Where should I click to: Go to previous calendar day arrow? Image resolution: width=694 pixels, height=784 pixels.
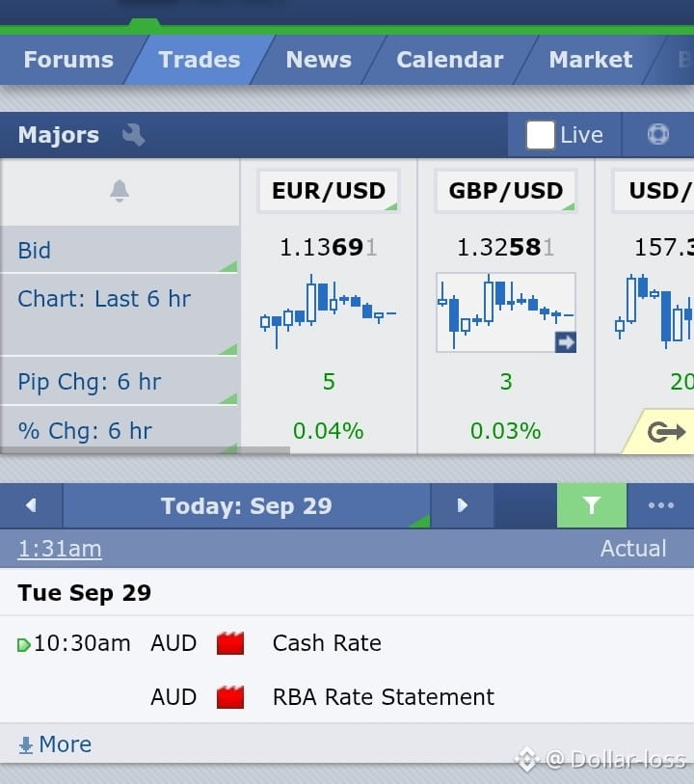(x=31, y=505)
